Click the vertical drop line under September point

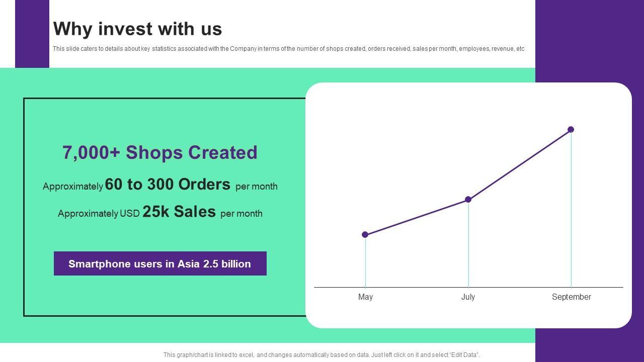(571, 211)
